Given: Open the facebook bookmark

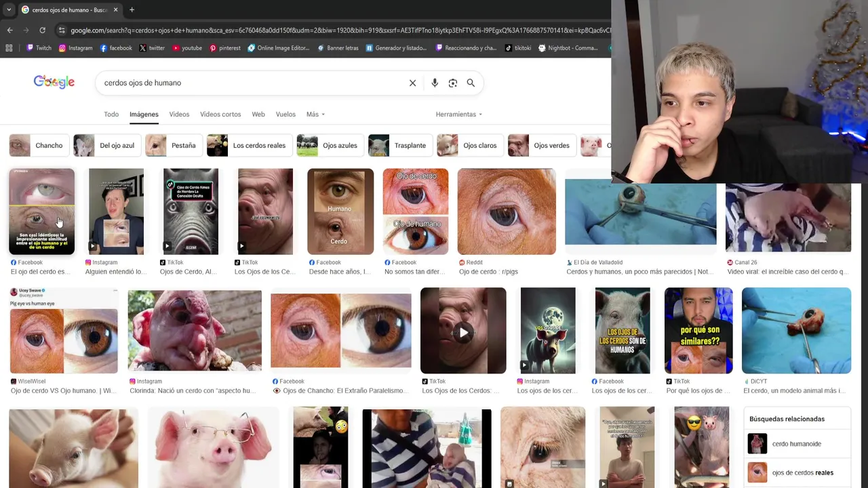Looking at the screenshot, I should (x=115, y=48).
